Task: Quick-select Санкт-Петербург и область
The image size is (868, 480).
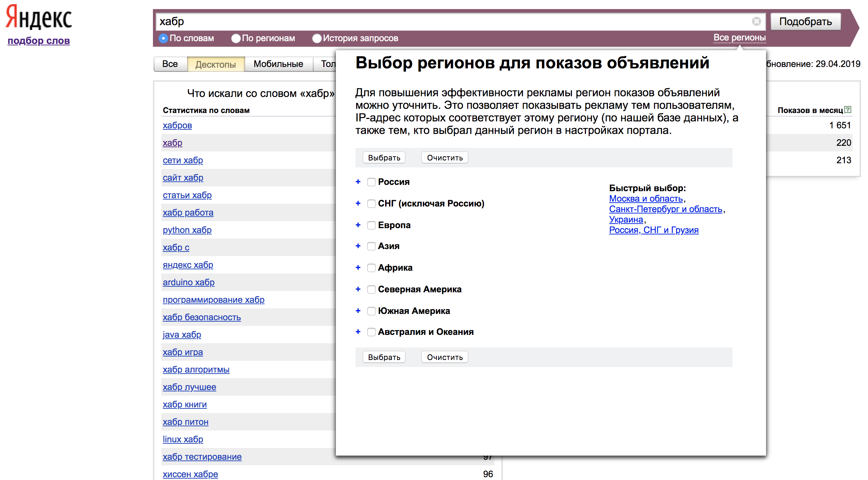Action: [666, 209]
